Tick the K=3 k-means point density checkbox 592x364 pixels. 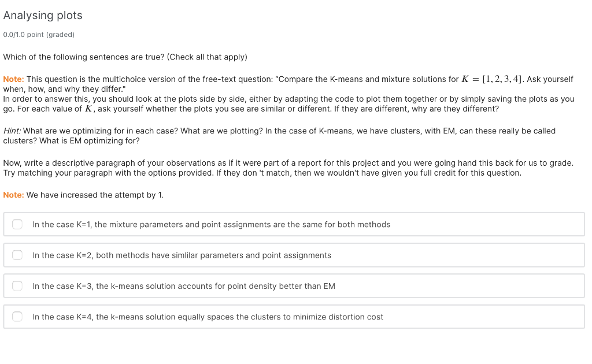[17, 286]
